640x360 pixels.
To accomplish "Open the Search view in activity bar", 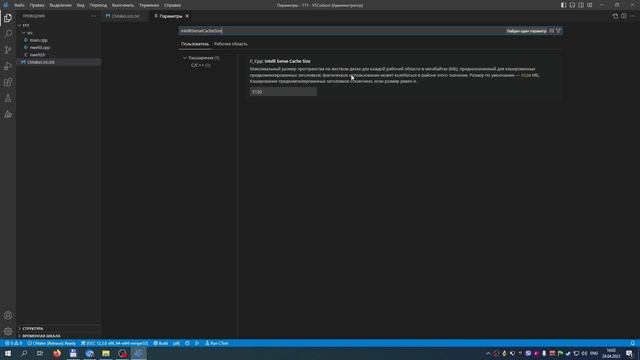I will point(8,34).
